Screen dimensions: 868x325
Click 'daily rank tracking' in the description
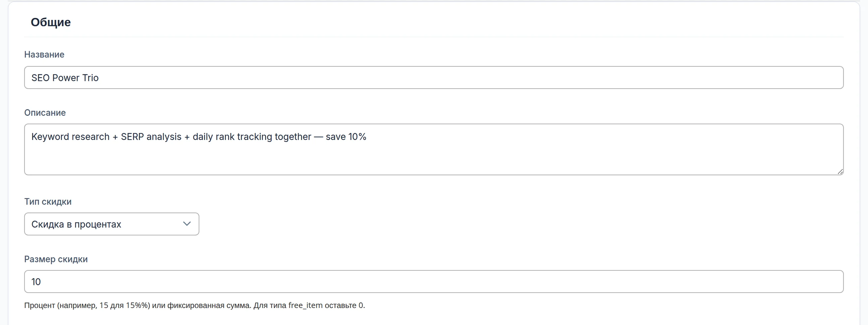point(232,137)
